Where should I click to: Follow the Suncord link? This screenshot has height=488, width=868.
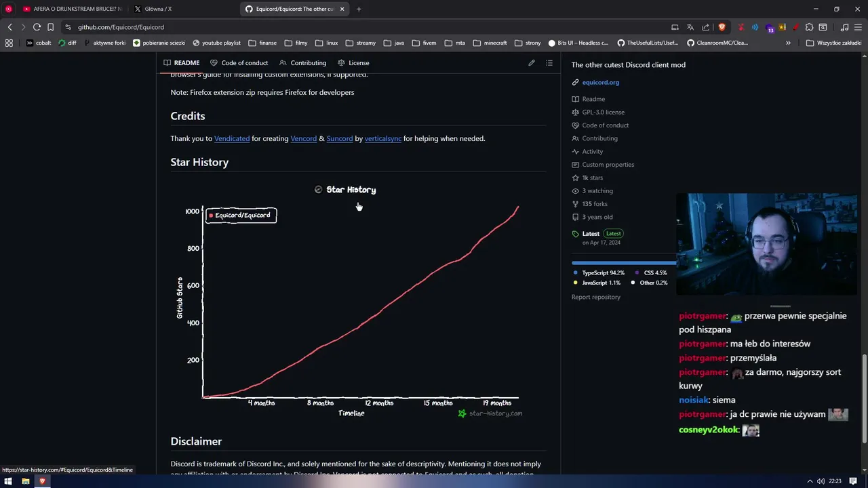[340, 138]
